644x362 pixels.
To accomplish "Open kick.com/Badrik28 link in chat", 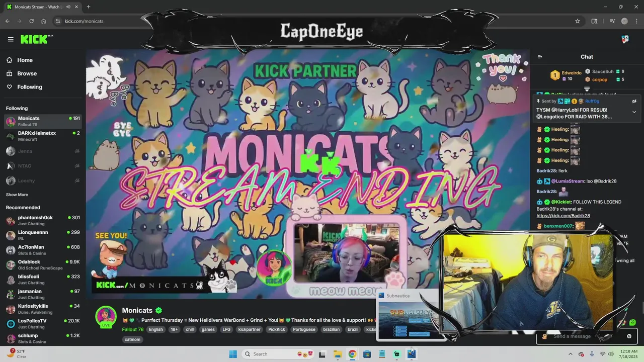I will [563, 216].
